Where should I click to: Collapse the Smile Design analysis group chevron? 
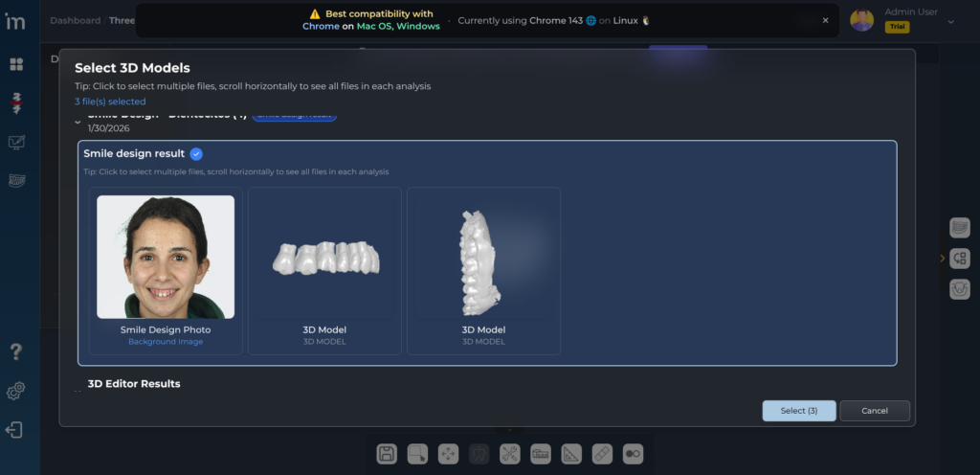click(78, 122)
